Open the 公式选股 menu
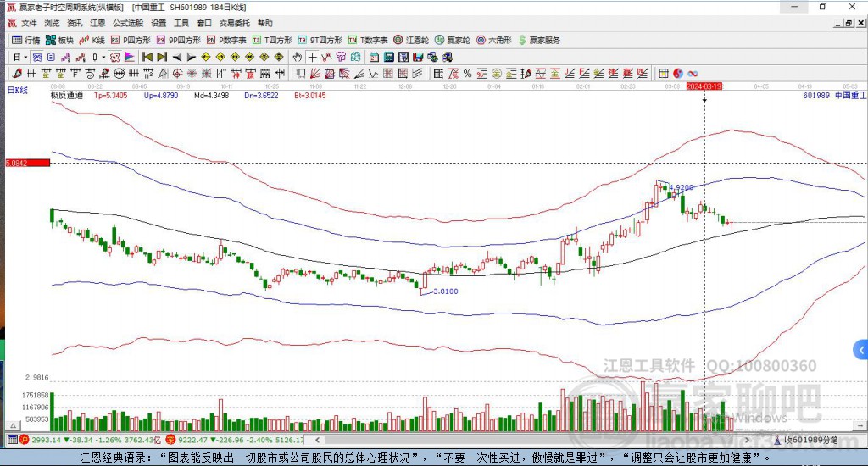Screen dimensions: 868x466 pos(128,23)
